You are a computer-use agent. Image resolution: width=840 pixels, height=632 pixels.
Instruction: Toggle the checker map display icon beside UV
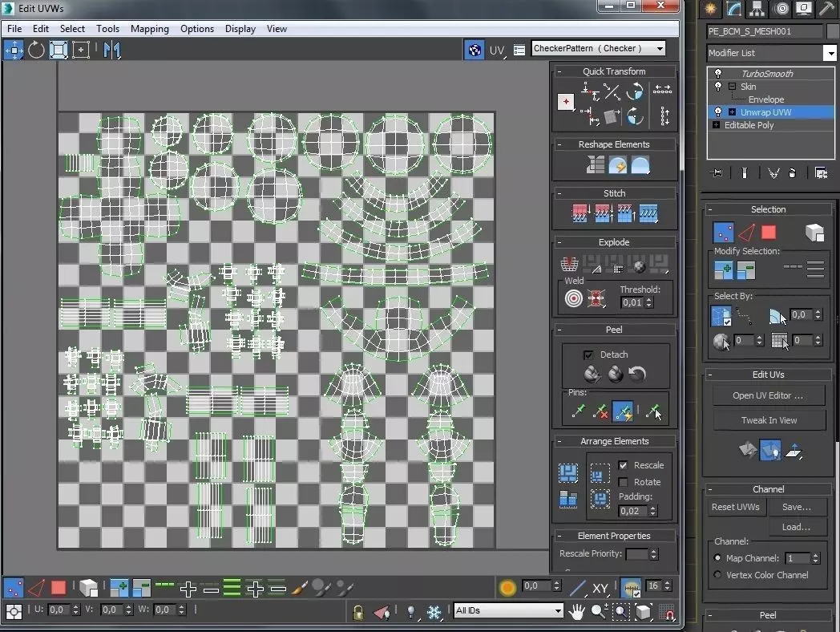(475, 50)
